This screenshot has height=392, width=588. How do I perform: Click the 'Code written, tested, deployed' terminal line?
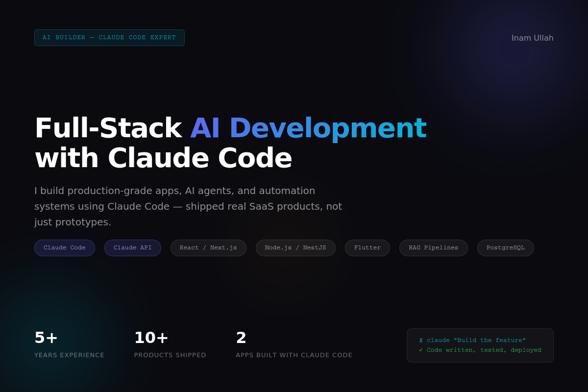(484, 350)
